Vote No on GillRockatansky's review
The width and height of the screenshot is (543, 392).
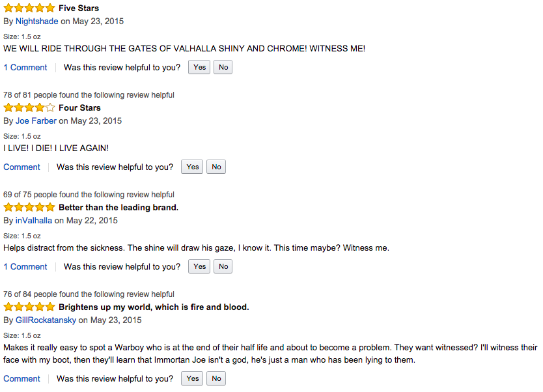coord(216,378)
